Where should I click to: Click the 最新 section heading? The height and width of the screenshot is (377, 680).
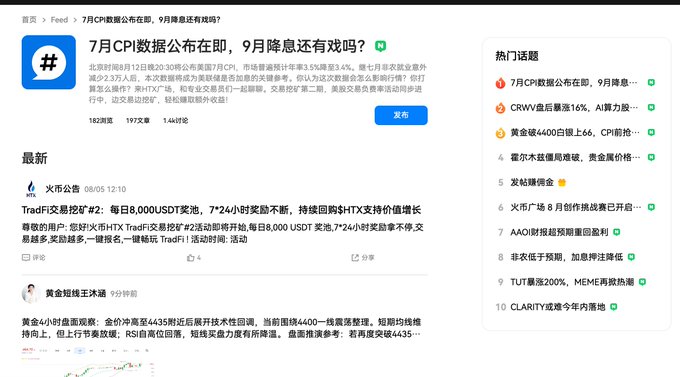coord(34,158)
